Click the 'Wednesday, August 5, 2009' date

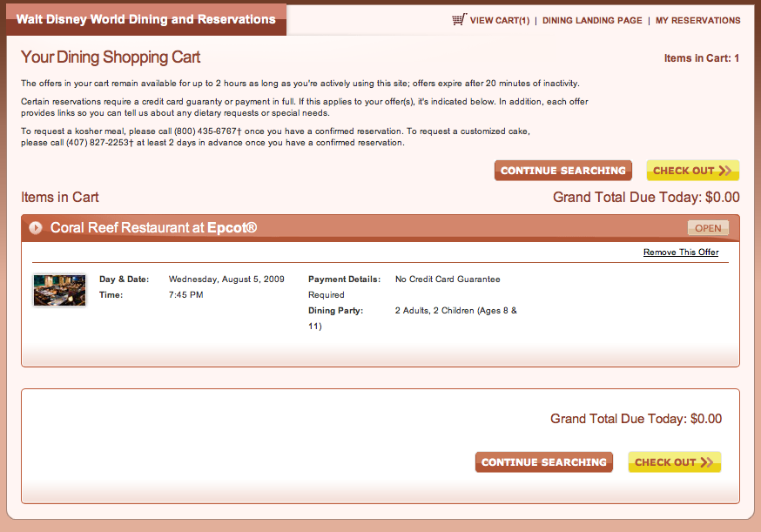226,279
